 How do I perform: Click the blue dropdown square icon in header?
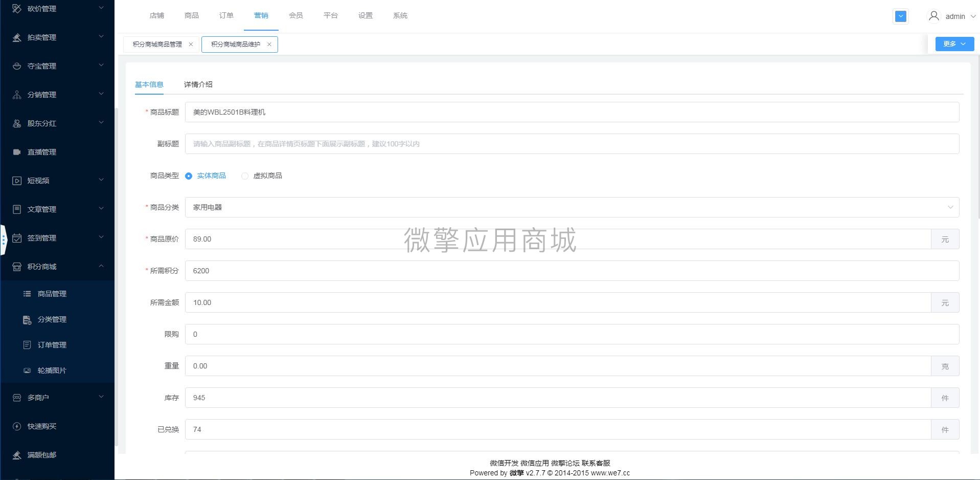(901, 16)
